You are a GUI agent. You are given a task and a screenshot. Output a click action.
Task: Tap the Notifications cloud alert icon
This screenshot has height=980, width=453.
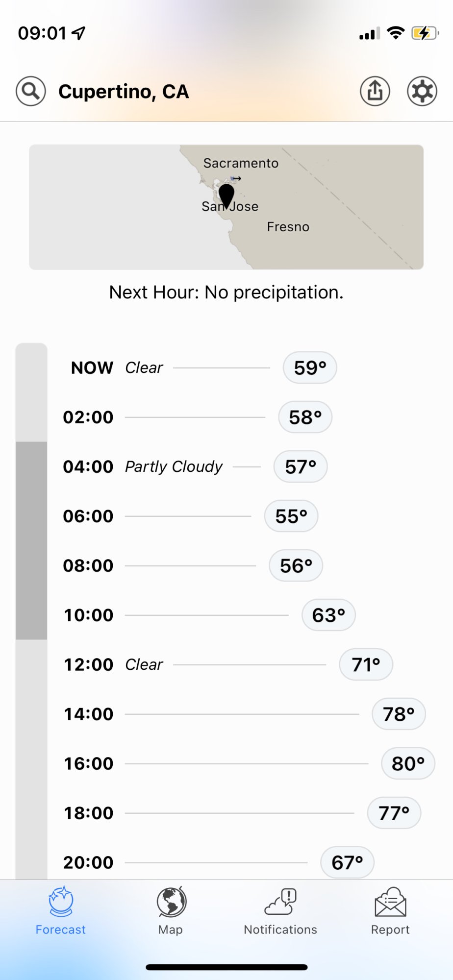tap(280, 902)
